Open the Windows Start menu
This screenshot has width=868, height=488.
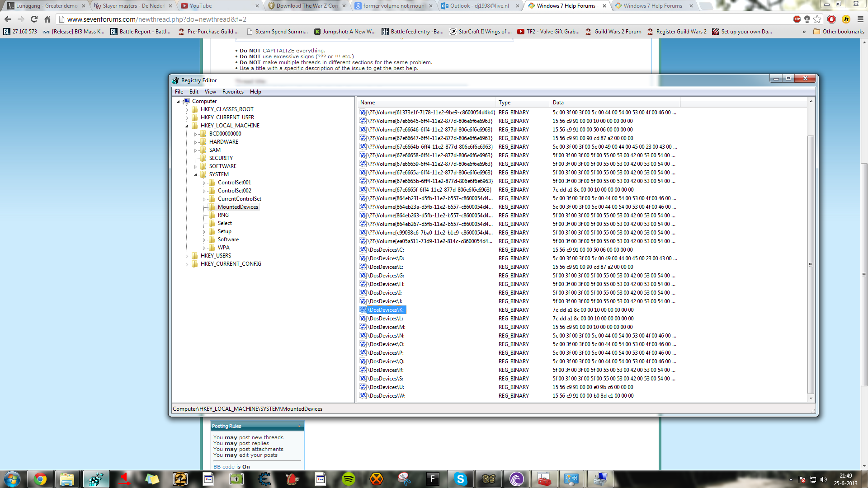(12, 479)
